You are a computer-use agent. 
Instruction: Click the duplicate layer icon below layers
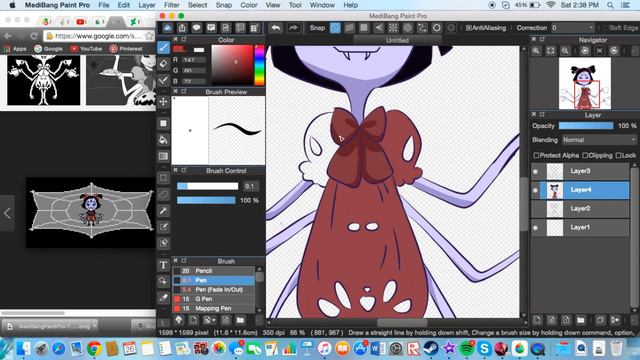tap(600, 320)
